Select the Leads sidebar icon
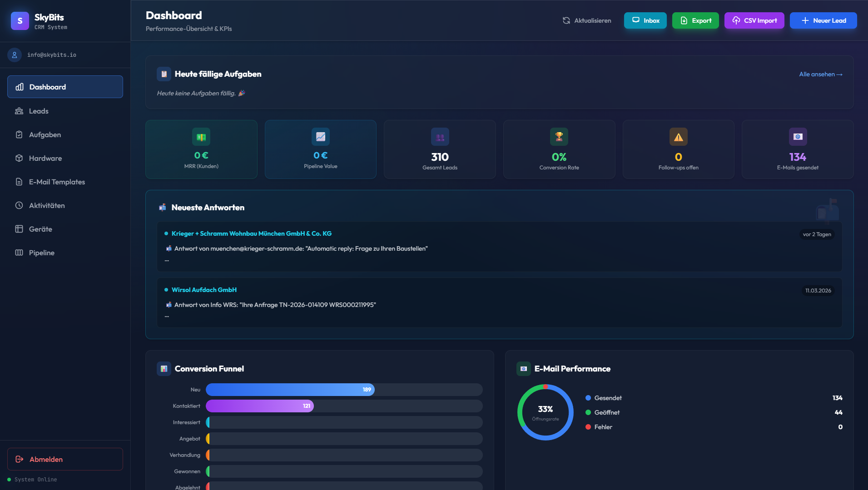 (19, 111)
